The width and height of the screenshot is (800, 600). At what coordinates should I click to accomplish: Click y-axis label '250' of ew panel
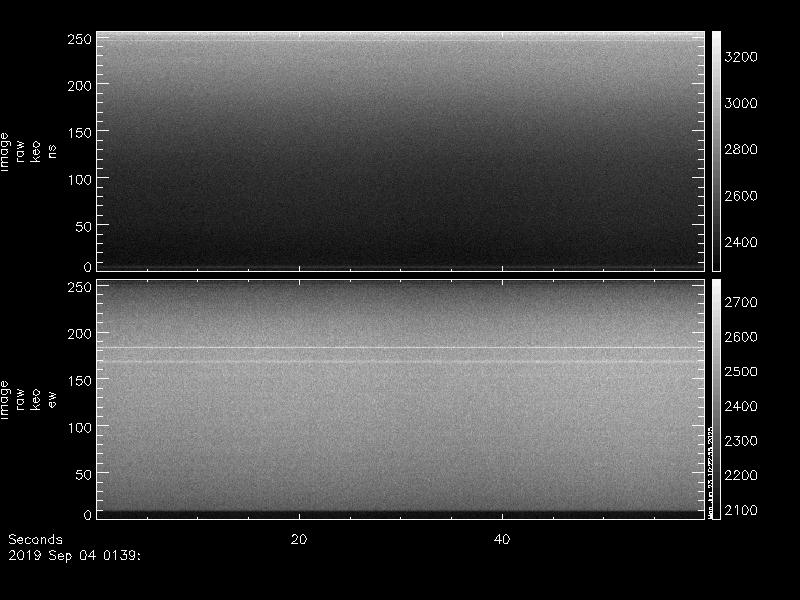coord(80,287)
